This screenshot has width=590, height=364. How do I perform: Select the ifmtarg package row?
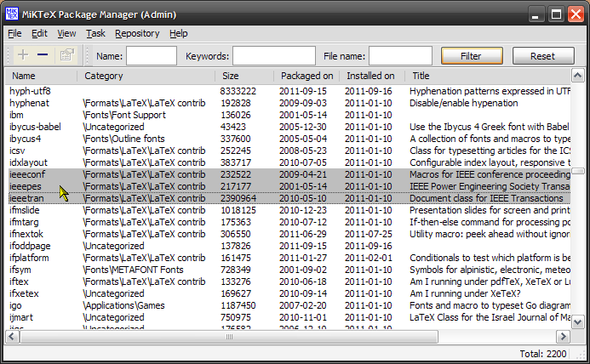click(289, 222)
